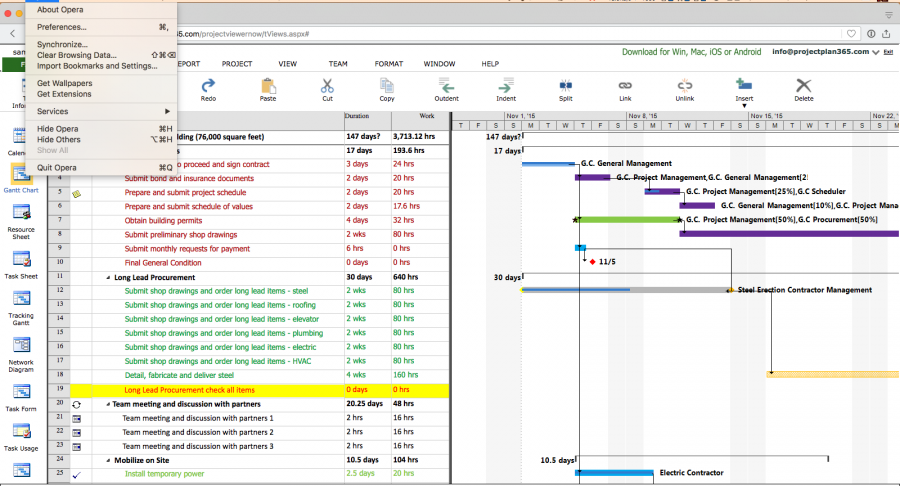Click the recurring task icon on row 20
This screenshot has width=900, height=486.
click(76, 405)
